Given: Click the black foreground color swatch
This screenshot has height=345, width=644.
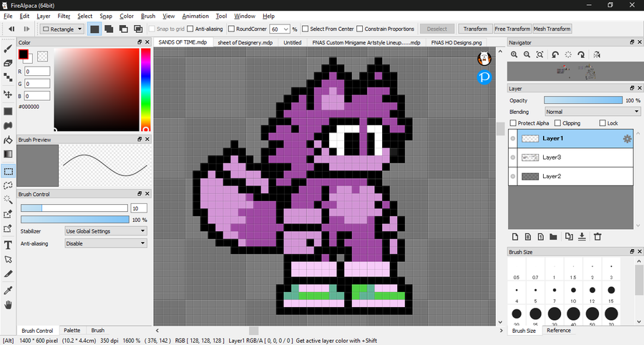Looking at the screenshot, I should (23, 54).
